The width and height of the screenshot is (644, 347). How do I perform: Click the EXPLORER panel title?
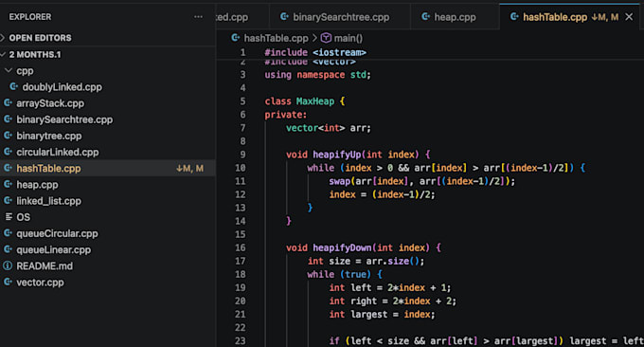30,17
